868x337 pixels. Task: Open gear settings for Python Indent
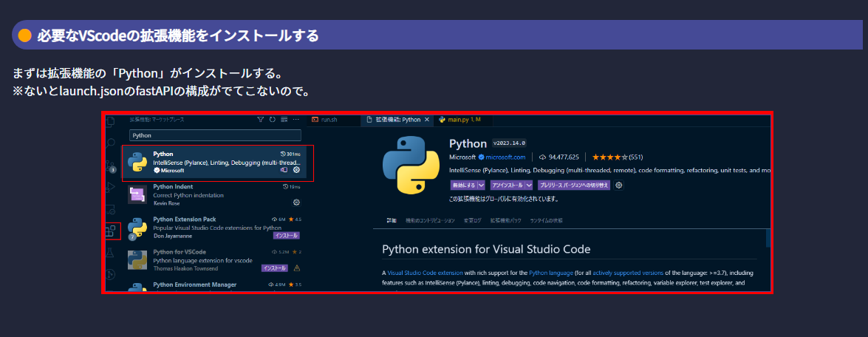(296, 202)
